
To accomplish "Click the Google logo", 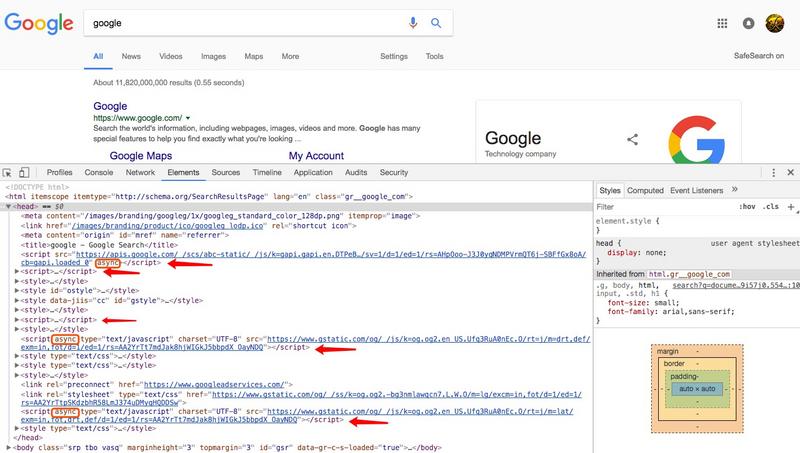I will coord(39,23).
